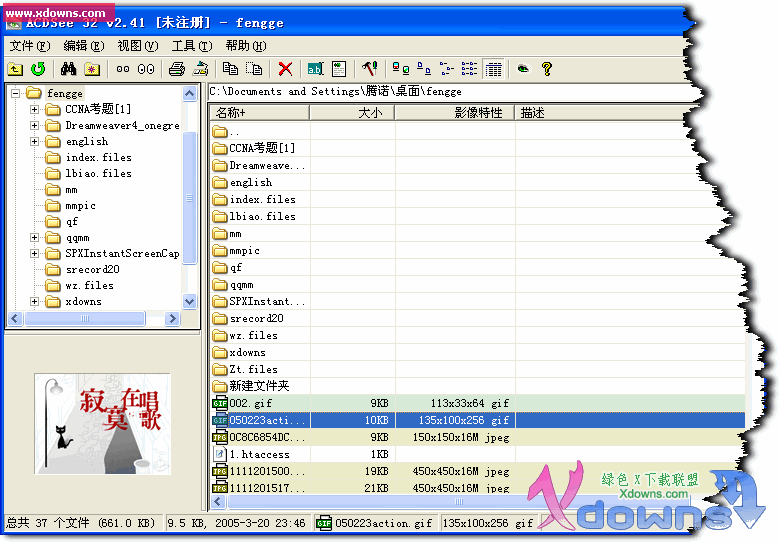The width and height of the screenshot is (780, 542).
Task: Click the yellow question mark help icon
Action: [x=547, y=69]
